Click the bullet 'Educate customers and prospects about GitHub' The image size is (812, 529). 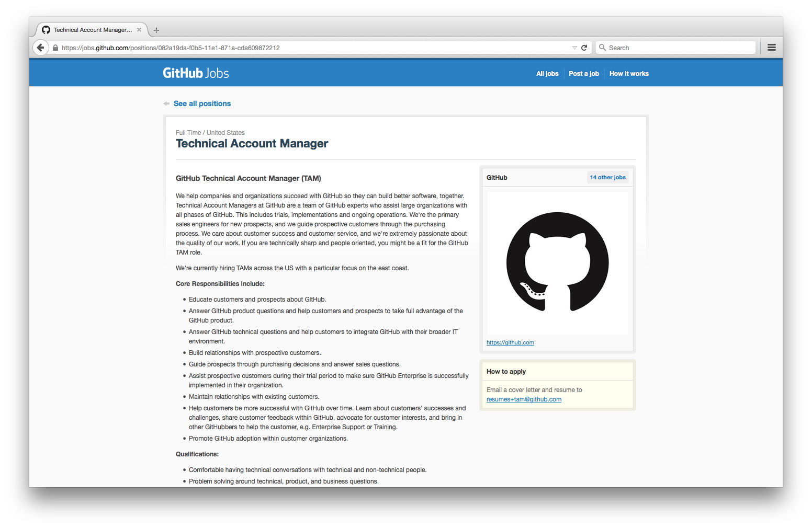257,300
